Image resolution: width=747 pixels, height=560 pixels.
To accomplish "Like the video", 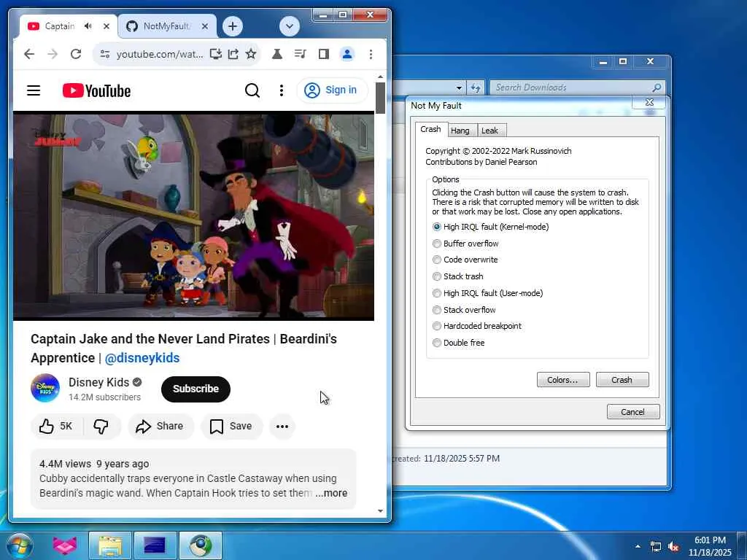I will tap(57, 426).
